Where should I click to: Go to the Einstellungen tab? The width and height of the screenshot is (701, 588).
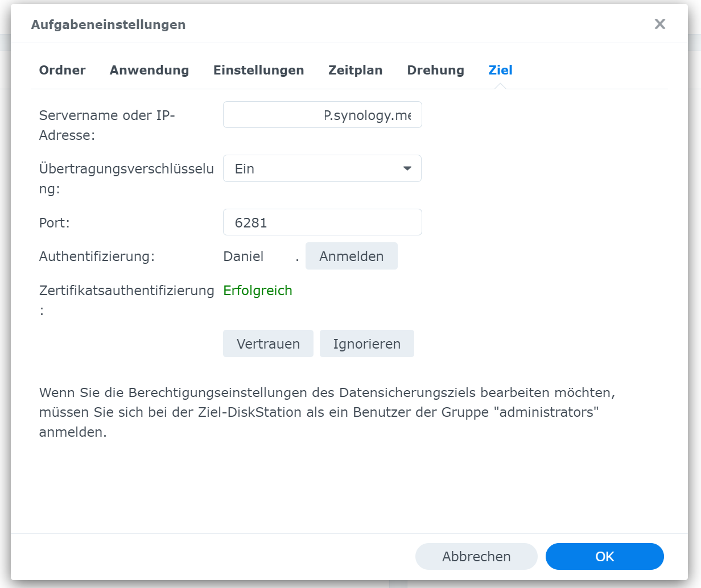[x=258, y=70]
